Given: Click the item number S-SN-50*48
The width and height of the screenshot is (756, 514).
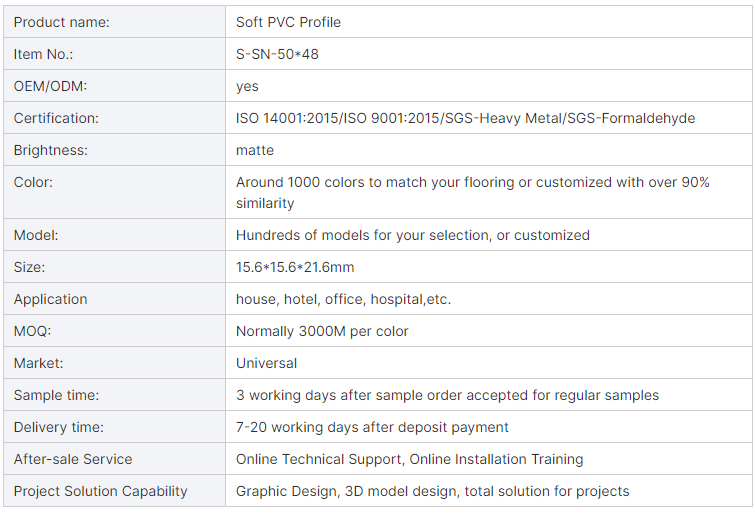Looking at the screenshot, I should click(x=277, y=54).
